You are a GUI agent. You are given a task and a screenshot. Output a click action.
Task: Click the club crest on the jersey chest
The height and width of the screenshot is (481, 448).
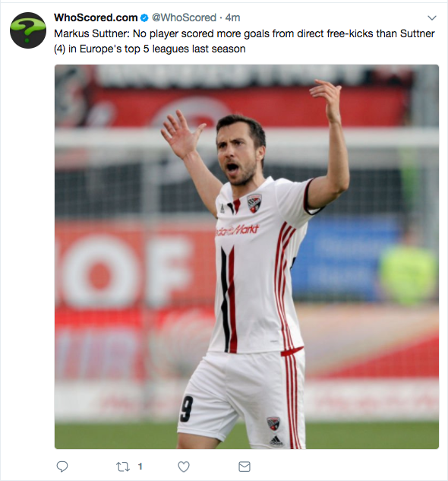(254, 203)
